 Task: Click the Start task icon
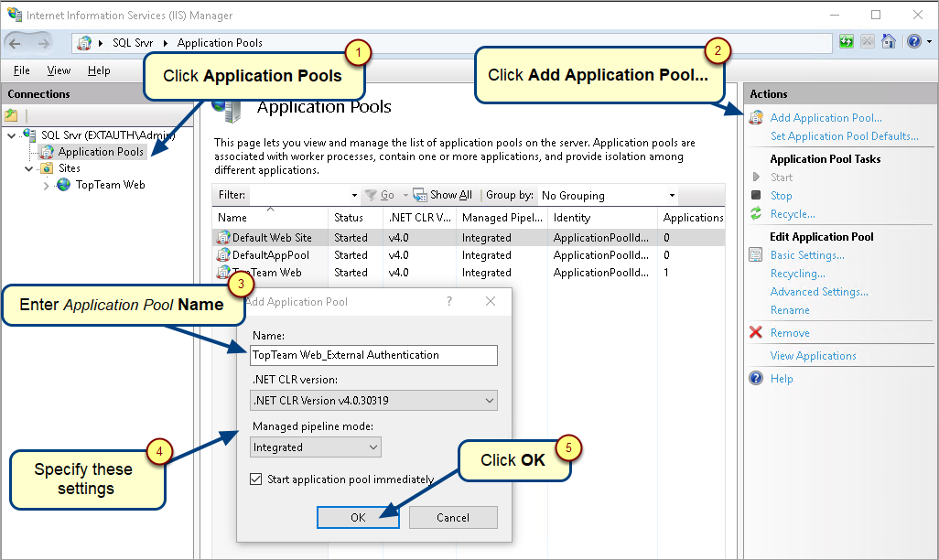pos(756,178)
